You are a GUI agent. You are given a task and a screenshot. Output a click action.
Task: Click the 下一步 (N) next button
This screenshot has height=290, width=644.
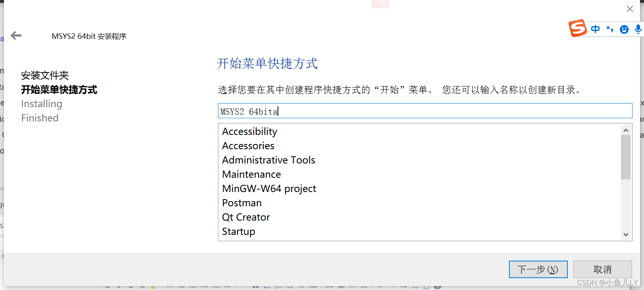tap(538, 269)
